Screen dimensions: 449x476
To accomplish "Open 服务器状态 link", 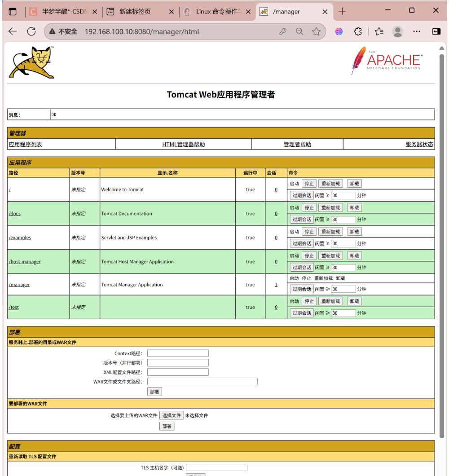I will point(419,144).
